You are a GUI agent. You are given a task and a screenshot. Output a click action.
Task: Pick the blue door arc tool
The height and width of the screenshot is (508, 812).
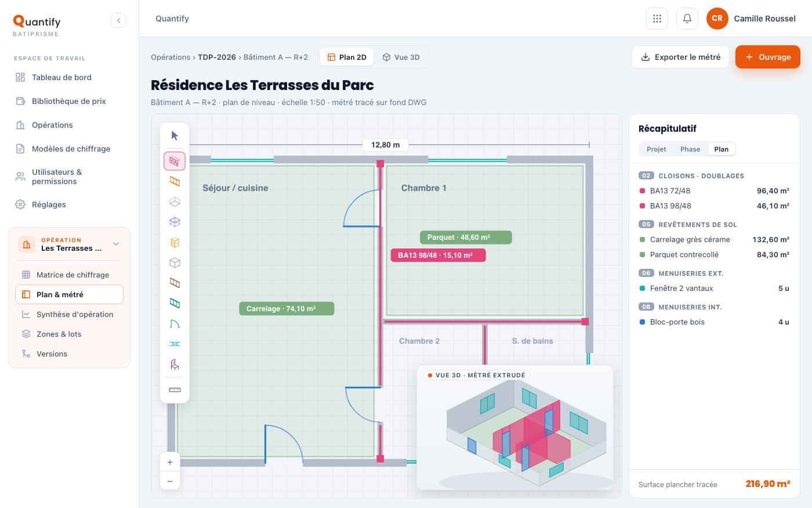(175, 324)
